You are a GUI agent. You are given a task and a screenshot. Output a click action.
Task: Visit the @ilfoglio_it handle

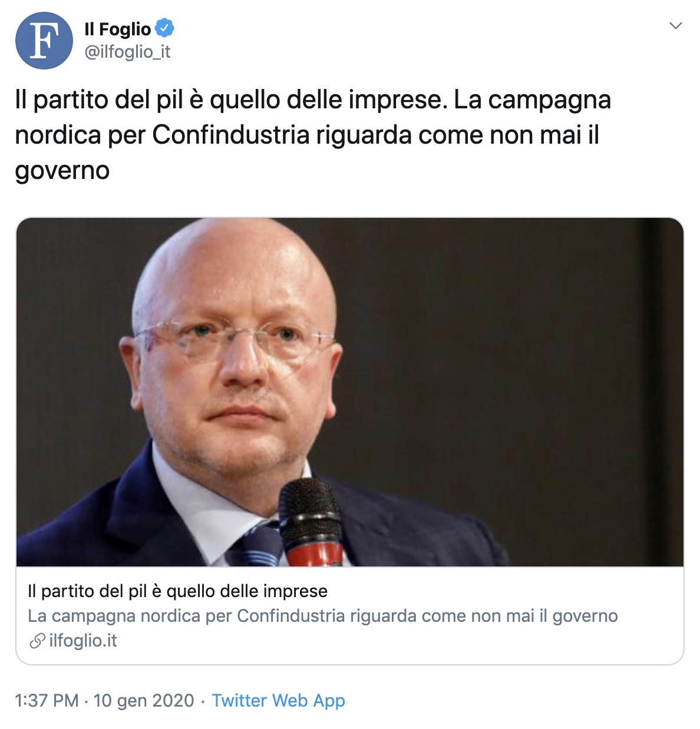[127, 52]
